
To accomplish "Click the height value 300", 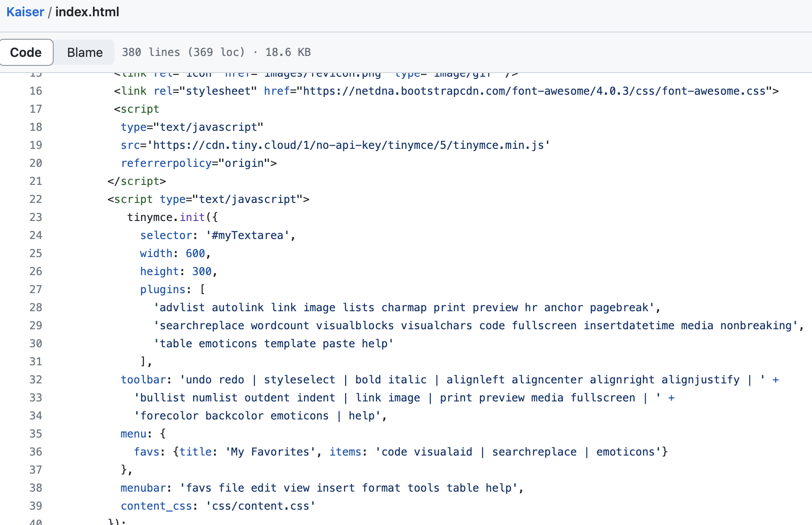I will pyautogui.click(x=202, y=272).
